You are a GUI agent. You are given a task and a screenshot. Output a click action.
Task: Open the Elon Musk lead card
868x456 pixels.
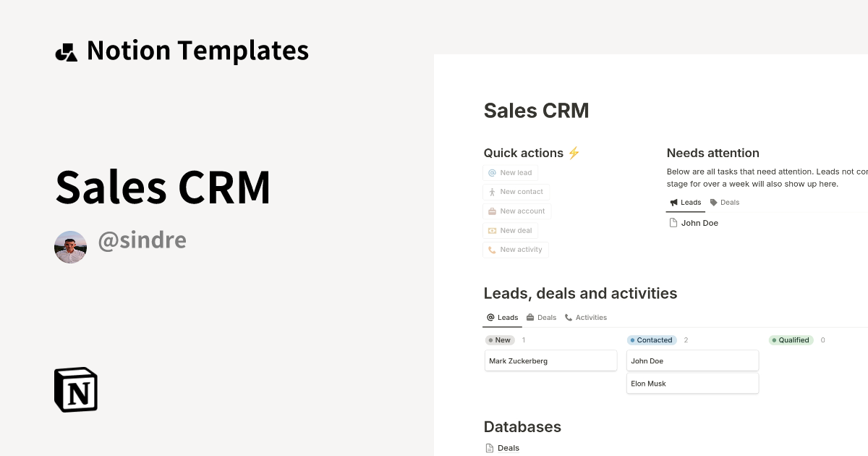click(x=692, y=384)
